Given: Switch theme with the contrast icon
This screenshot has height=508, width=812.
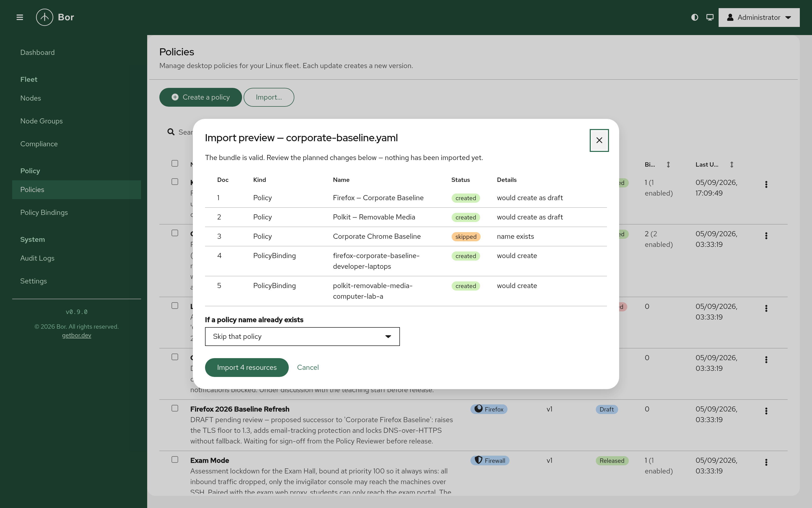Looking at the screenshot, I should click(x=695, y=17).
